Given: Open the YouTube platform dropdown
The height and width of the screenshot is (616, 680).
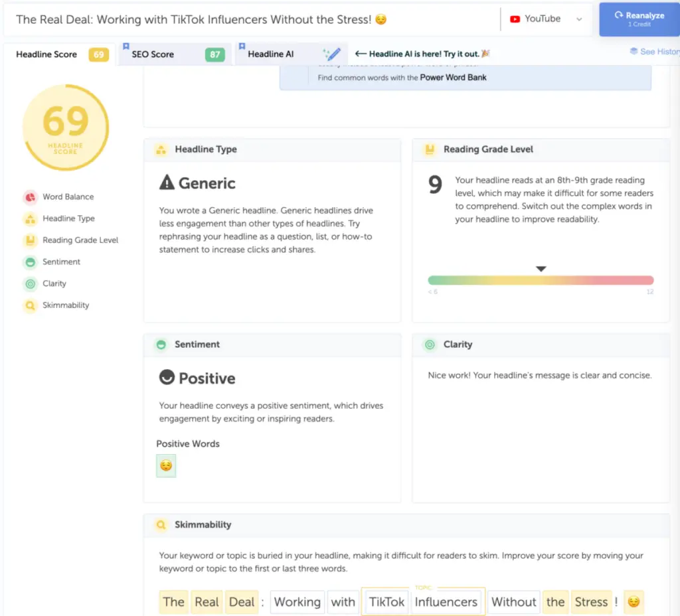Looking at the screenshot, I should pyautogui.click(x=546, y=19).
